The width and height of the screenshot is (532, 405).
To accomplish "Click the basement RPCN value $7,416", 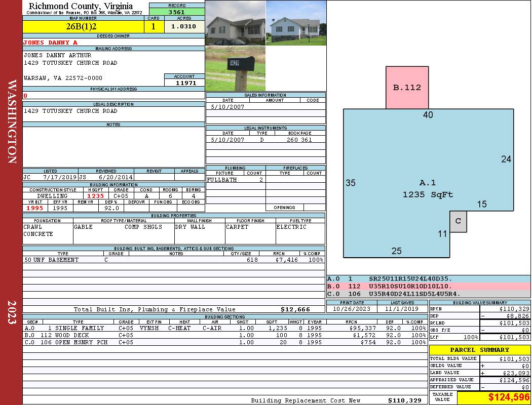I will [x=287, y=260].
